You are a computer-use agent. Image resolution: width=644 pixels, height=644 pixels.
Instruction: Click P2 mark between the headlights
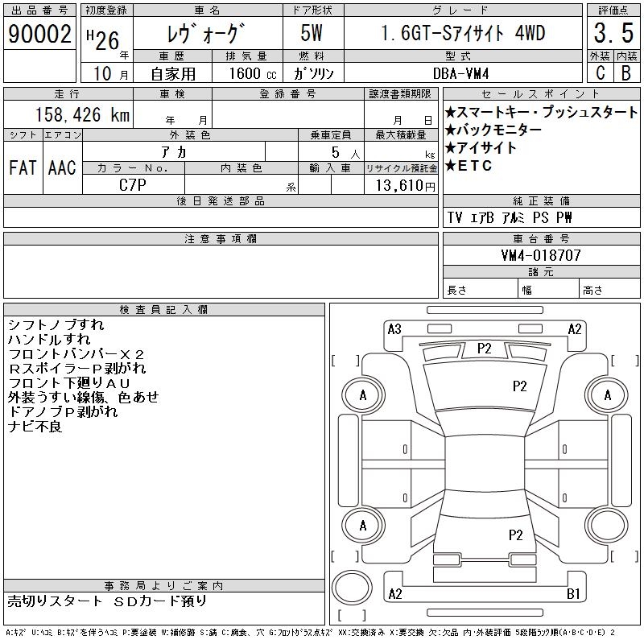pos(485,349)
